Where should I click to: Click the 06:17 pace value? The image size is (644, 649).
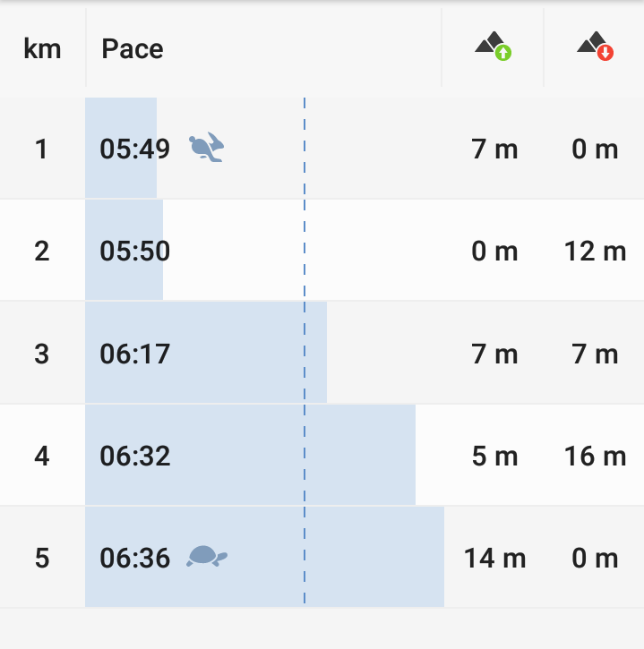pos(135,354)
